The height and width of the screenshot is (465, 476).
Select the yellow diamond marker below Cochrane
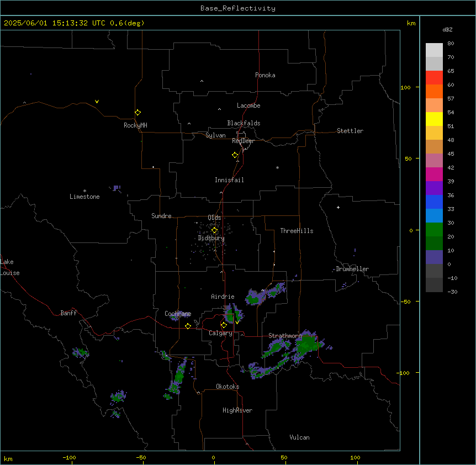188,326
